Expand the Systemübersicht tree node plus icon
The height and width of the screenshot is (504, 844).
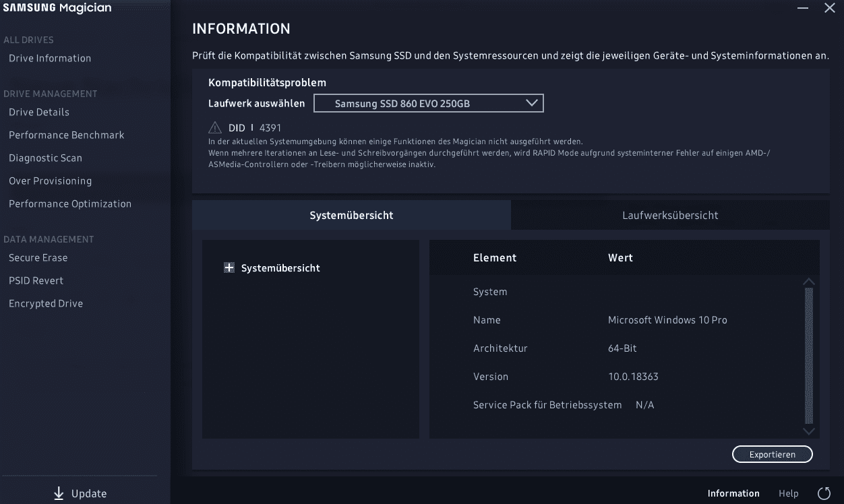click(x=229, y=267)
